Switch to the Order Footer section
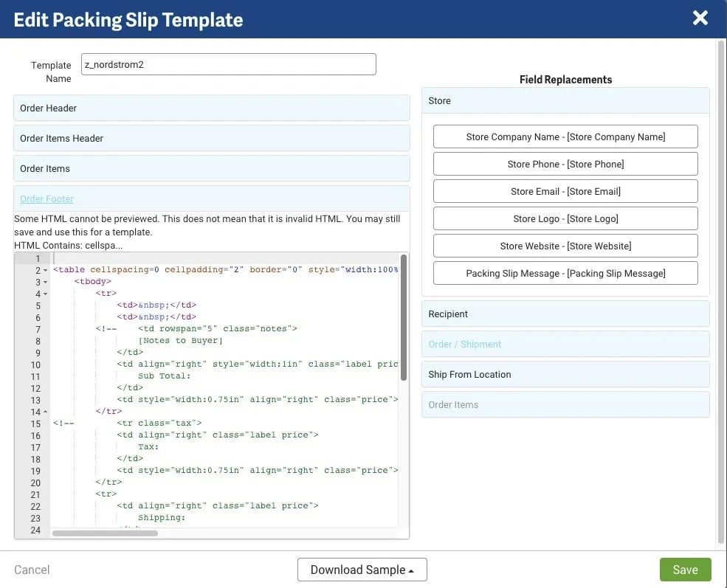727x588 pixels. pyautogui.click(x=212, y=198)
